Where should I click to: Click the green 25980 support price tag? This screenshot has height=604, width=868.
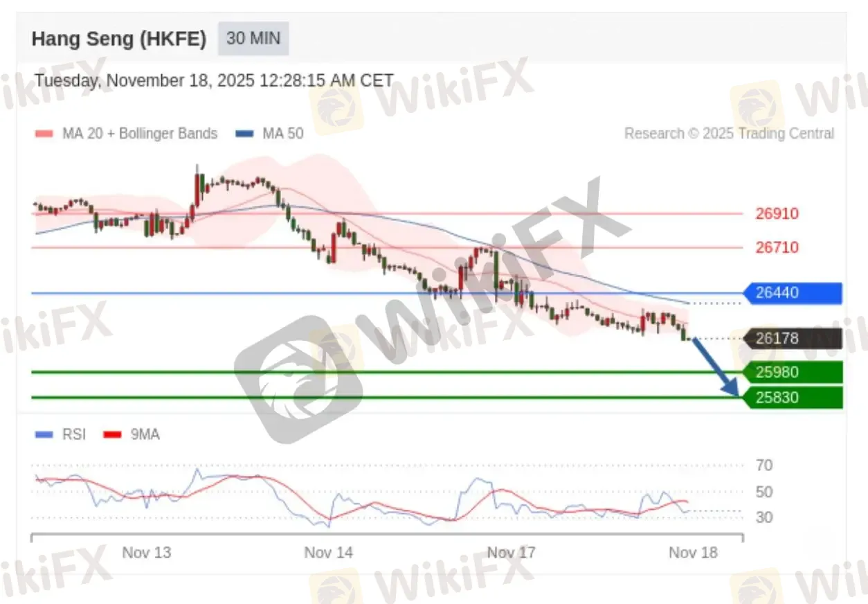(792, 373)
